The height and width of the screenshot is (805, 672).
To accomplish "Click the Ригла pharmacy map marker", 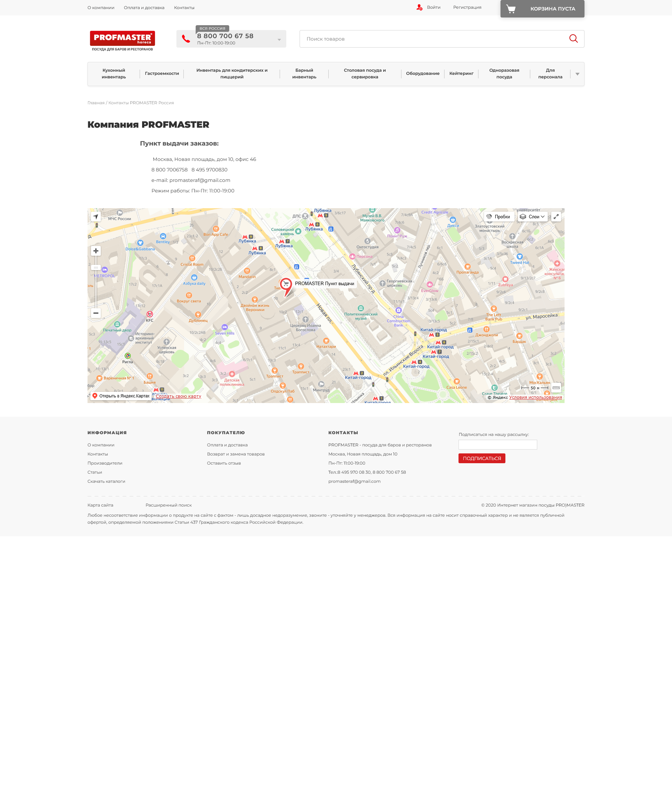I will click(128, 356).
